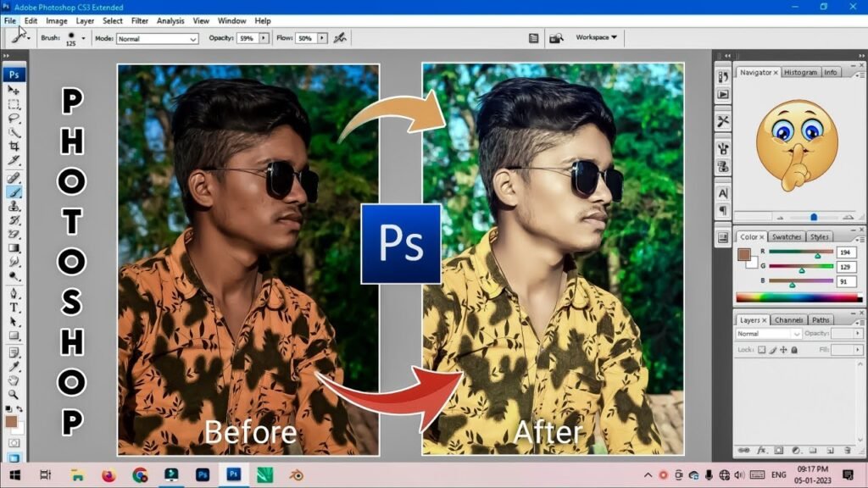Screen dimensions: 868x488
Task: Select the Notes tool
Action: click(x=14, y=353)
